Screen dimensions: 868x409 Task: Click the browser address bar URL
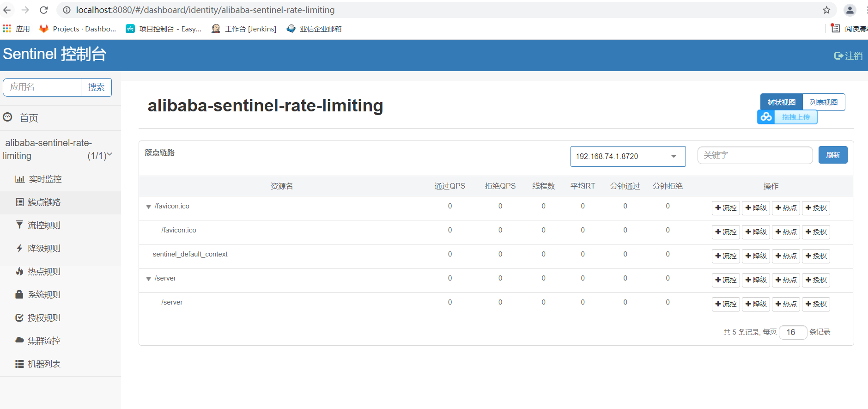(x=205, y=10)
